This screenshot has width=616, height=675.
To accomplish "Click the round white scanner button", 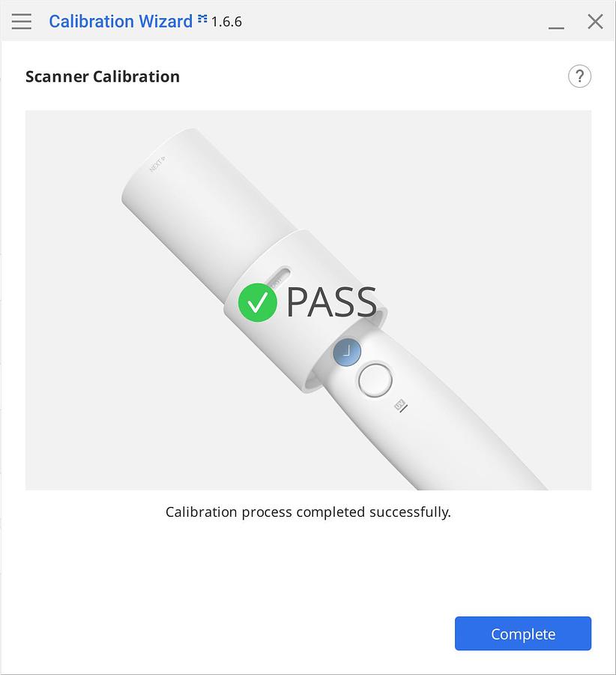I will tap(375, 379).
